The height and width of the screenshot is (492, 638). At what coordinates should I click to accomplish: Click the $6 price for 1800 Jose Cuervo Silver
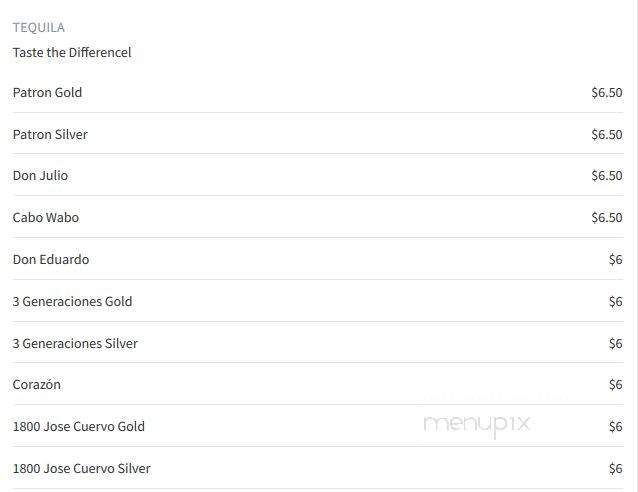click(616, 468)
